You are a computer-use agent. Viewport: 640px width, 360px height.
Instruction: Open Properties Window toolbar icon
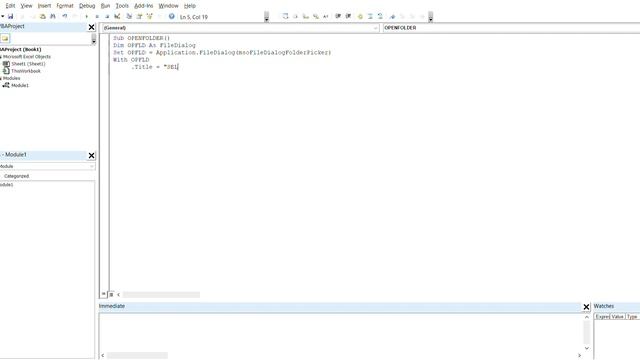(139, 16)
